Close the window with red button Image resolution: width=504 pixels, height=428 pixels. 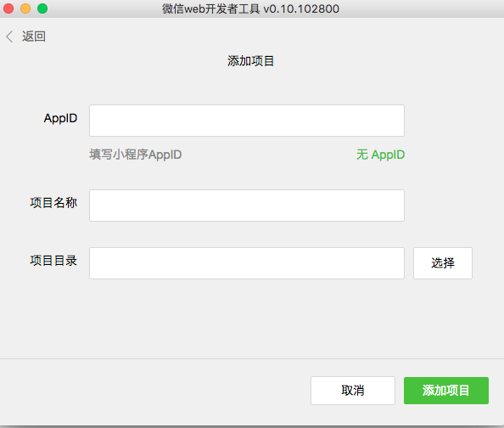(x=8, y=8)
